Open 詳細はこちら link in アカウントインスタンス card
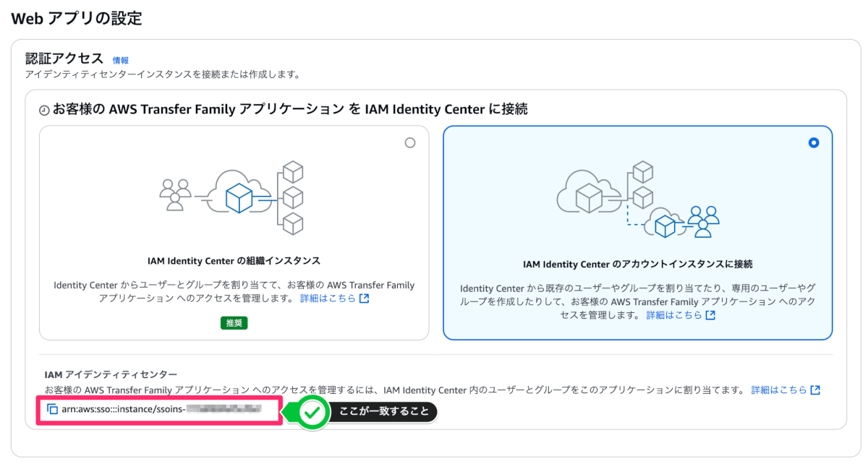The height and width of the screenshot is (464, 868). pyautogui.click(x=674, y=315)
